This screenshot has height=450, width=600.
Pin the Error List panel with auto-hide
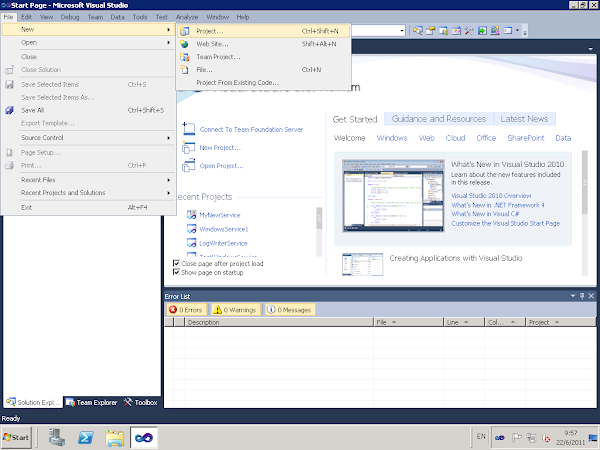pyautogui.click(x=582, y=296)
